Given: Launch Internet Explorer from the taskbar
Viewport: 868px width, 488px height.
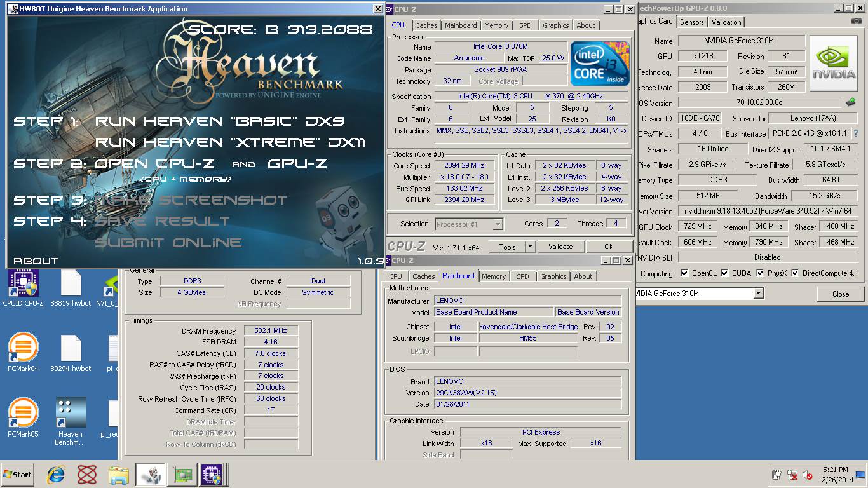Looking at the screenshot, I should click(56, 475).
